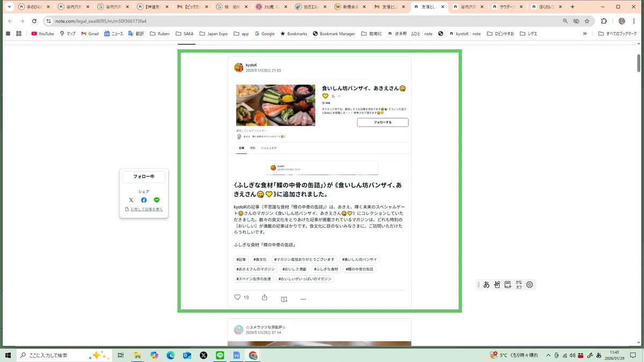Click hashtag #あきえさんのマガジン

[x=255, y=269]
